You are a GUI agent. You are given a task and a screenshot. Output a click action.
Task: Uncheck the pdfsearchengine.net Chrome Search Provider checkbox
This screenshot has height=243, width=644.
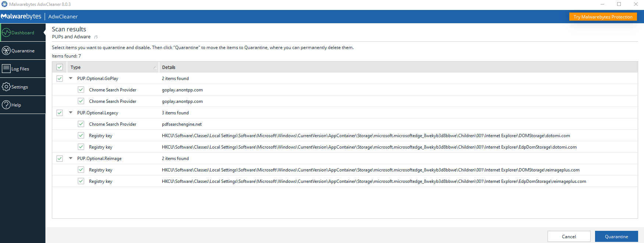[x=81, y=124]
